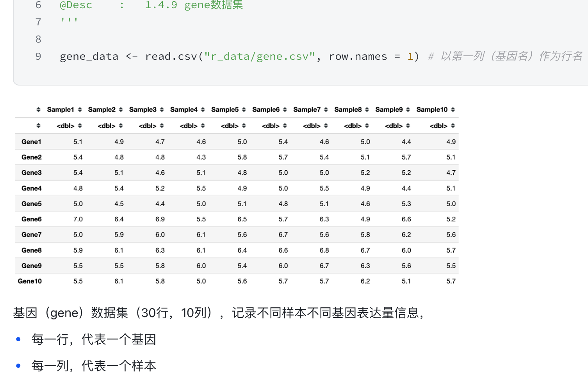Select the Gene7 row label
This screenshot has width=588, height=378.
click(31, 235)
